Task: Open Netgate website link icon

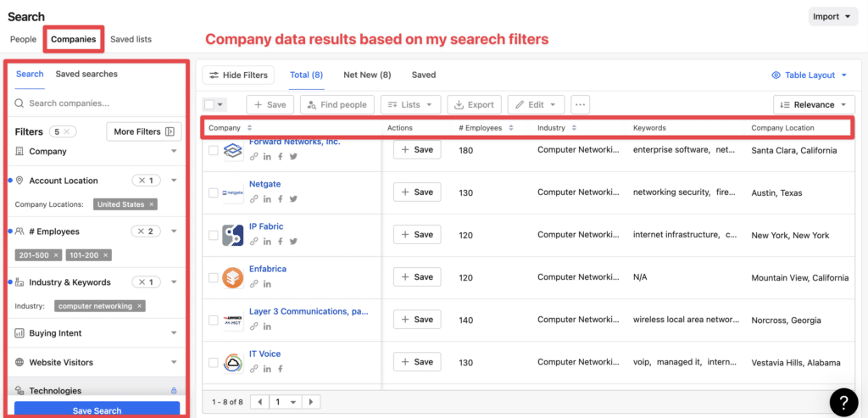Action: click(254, 198)
